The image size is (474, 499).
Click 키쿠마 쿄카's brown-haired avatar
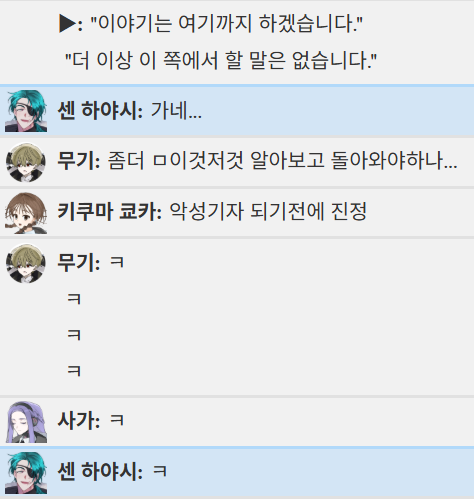tap(26, 213)
